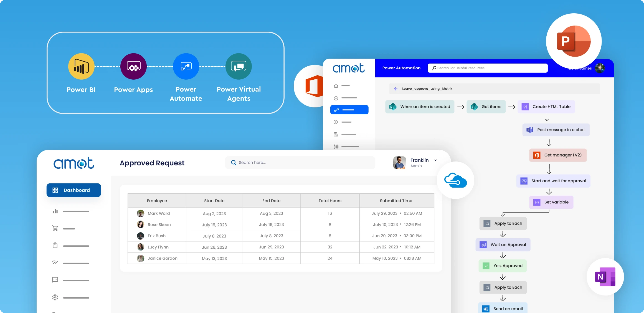Sort by Employee column header
Viewport: 644px width, 313px height.
[x=157, y=201]
